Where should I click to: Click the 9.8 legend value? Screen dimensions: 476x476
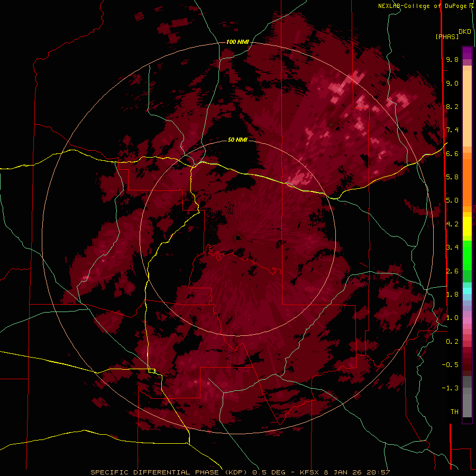coord(452,59)
